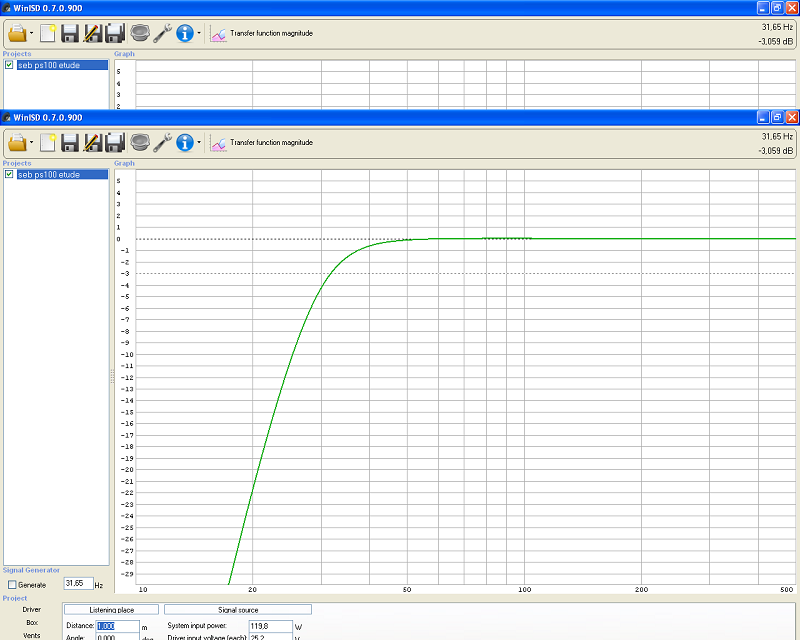
Task: Click the Driver input voltage field
Action: [270, 636]
